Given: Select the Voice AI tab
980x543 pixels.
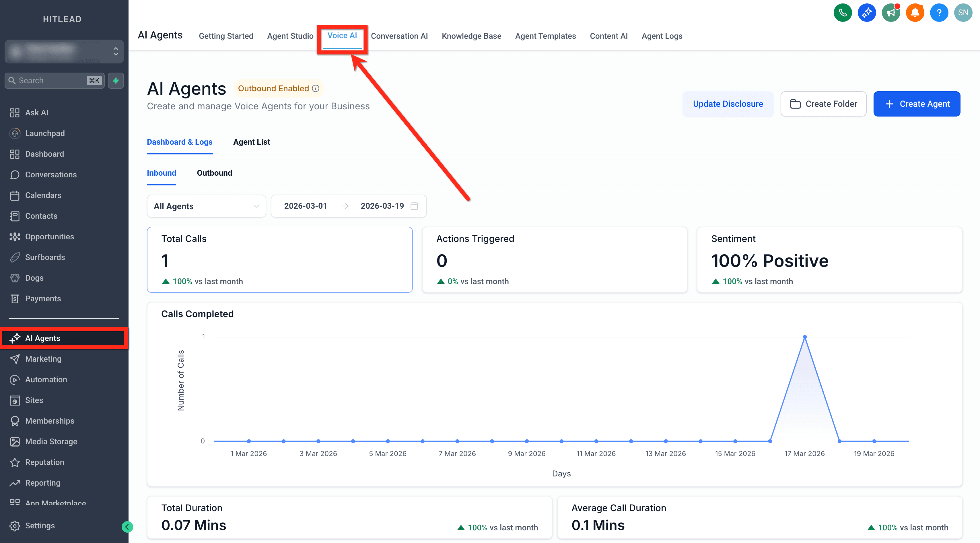Looking at the screenshot, I should (342, 35).
